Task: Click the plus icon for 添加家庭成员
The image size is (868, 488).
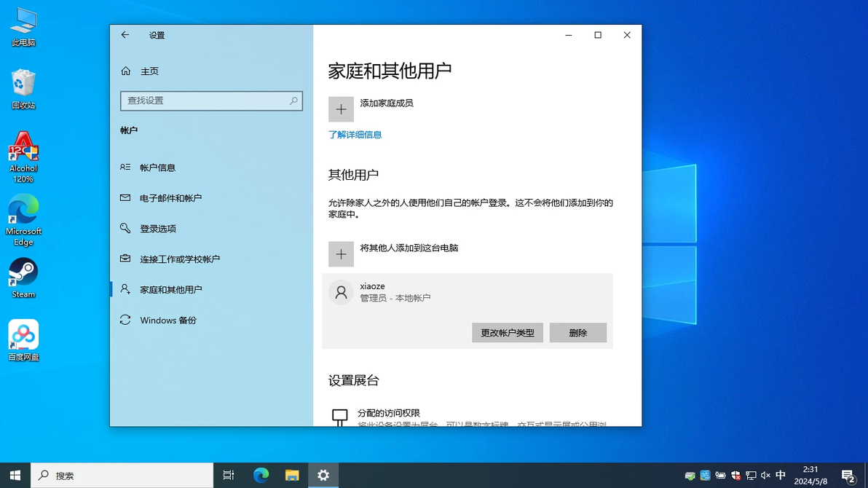Action: point(341,109)
